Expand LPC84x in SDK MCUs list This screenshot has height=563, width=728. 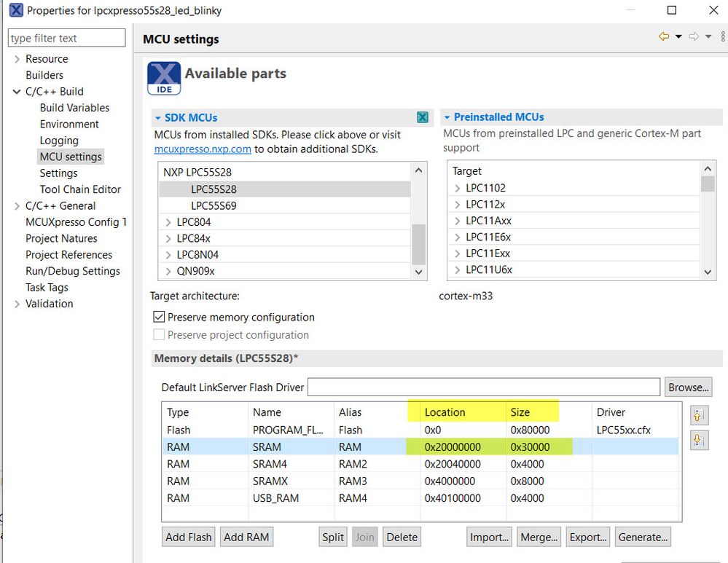168,239
